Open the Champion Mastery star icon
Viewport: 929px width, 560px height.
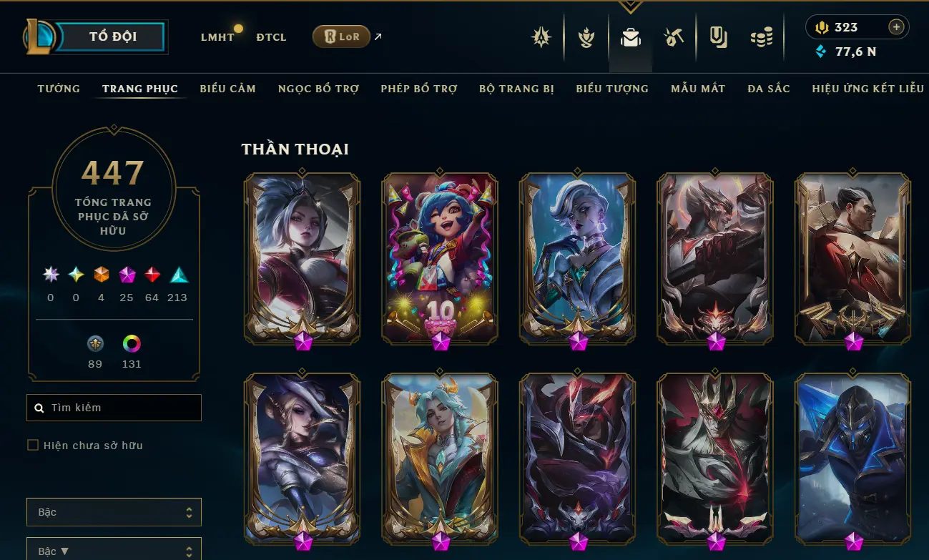point(541,37)
